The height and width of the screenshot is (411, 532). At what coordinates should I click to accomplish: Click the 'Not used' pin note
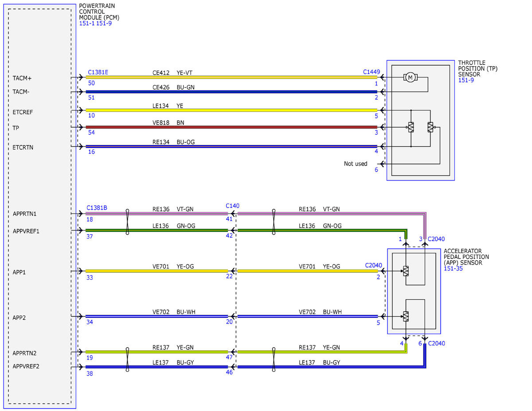click(356, 164)
